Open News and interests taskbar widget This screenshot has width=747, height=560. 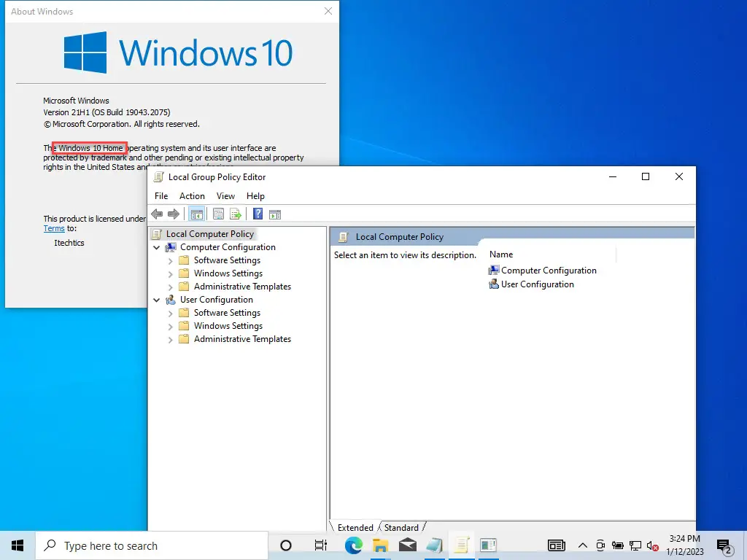(x=557, y=545)
